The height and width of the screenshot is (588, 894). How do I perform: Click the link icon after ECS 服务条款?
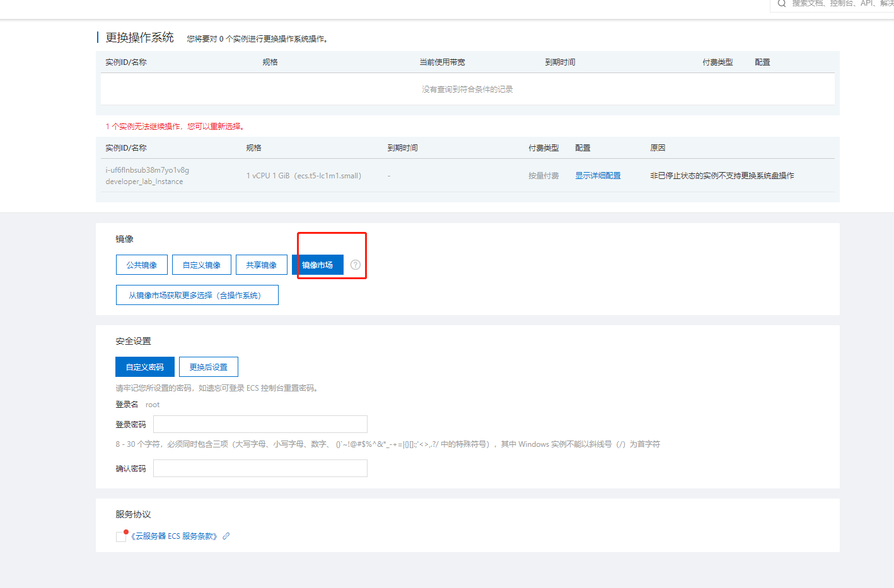tap(226, 536)
